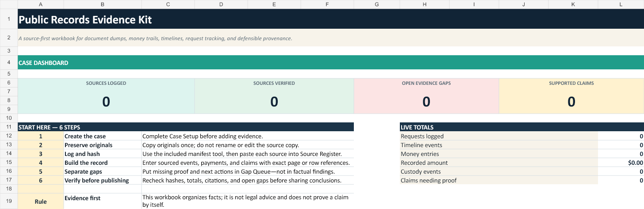Select column F header
This screenshot has width=644, height=209.
click(327, 4)
